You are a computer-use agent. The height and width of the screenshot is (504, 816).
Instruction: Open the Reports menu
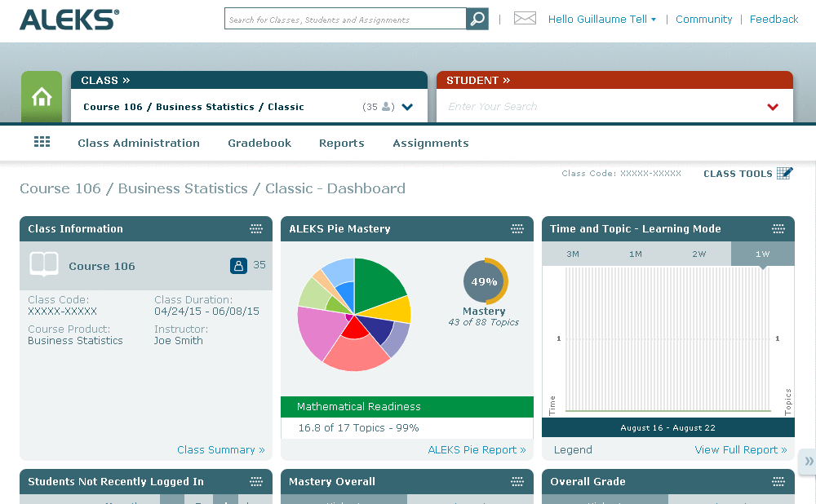pyautogui.click(x=341, y=143)
